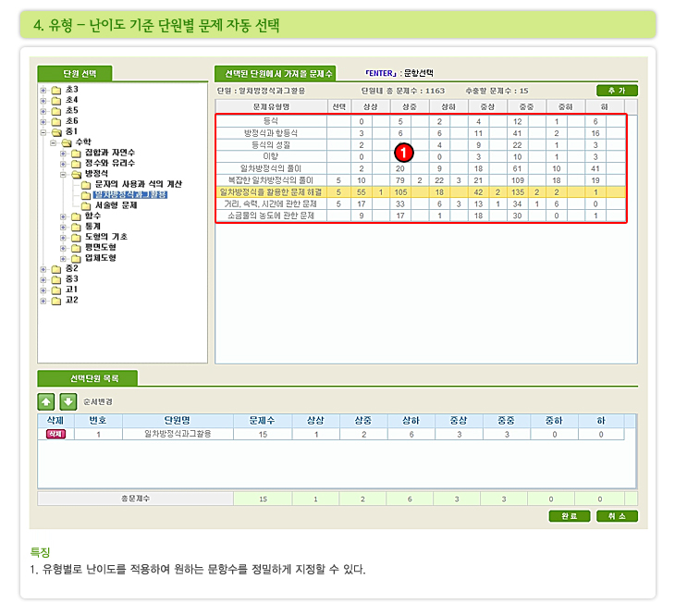Expand the 평면도형 tree node
Viewport: 675px width, 616px height.
(63, 248)
